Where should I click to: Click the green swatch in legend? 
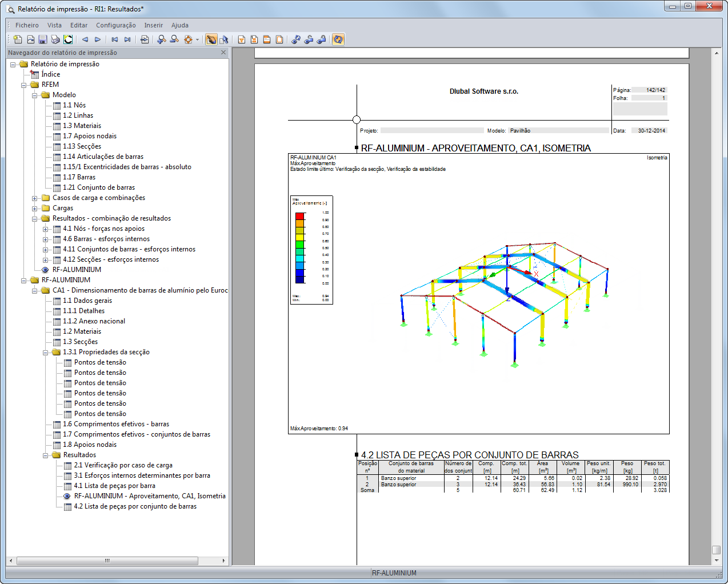[x=299, y=244]
